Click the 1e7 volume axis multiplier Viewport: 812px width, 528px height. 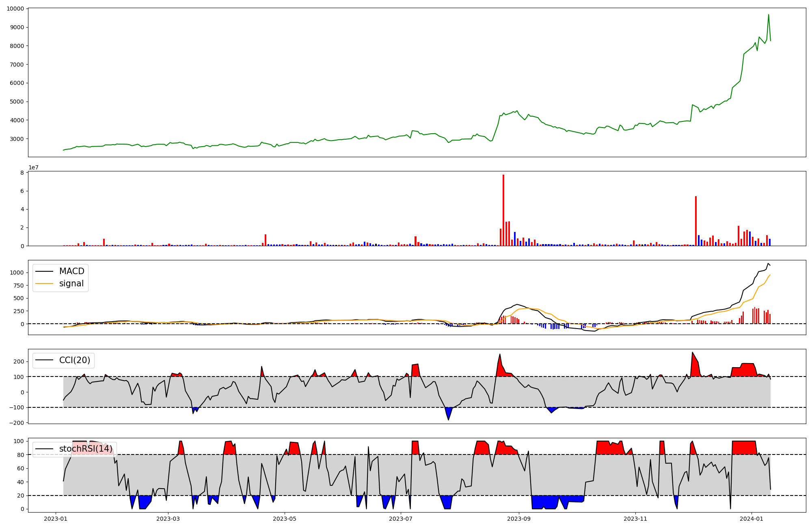pyautogui.click(x=33, y=167)
